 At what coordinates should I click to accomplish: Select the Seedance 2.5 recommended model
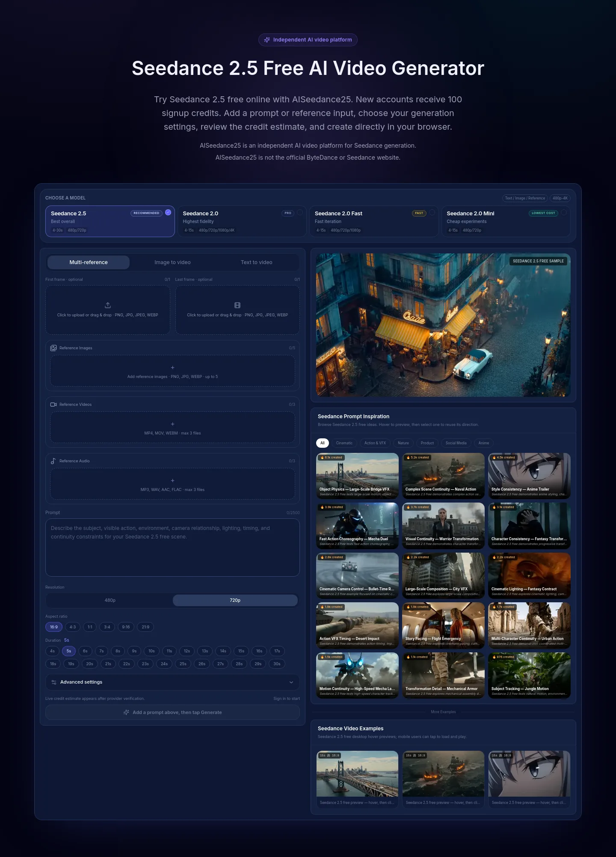110,221
